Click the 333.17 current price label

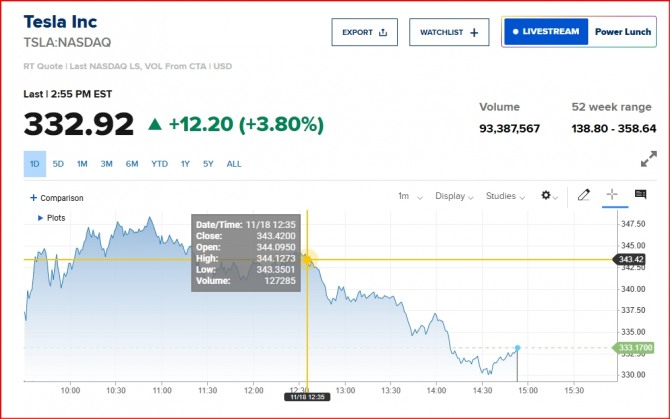[x=632, y=348]
